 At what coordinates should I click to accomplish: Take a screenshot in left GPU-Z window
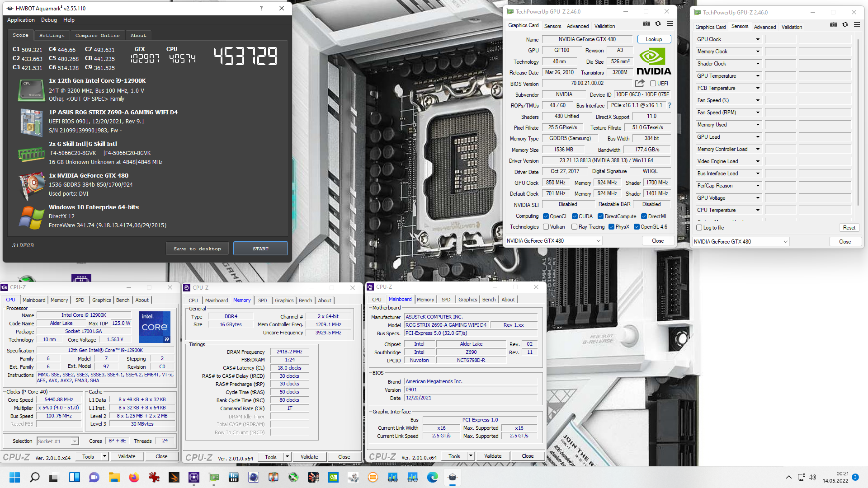pos(646,24)
